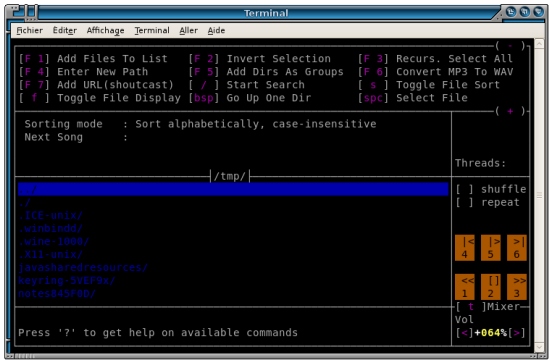This screenshot has width=550, height=360.
Task: Start playback with the play button labeled 5
Action: pos(491,248)
